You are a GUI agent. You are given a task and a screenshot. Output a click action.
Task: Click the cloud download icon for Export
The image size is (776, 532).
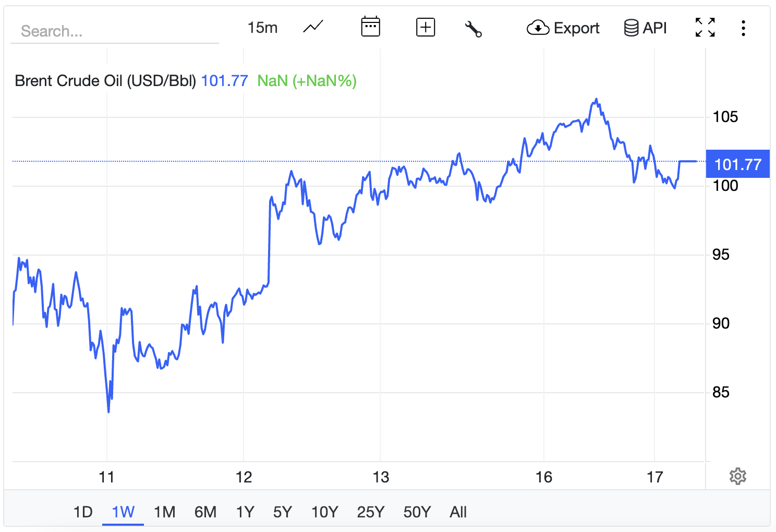[x=538, y=28]
